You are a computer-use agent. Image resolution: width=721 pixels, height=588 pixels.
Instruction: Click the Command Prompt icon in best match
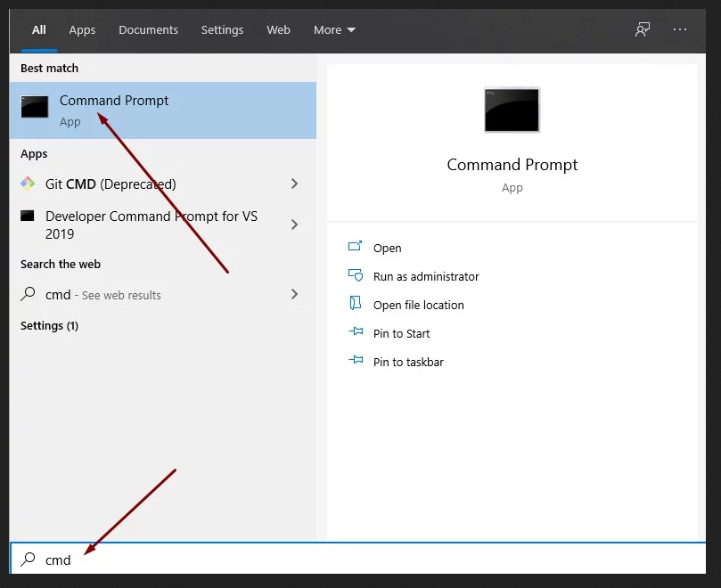pyautogui.click(x=35, y=107)
